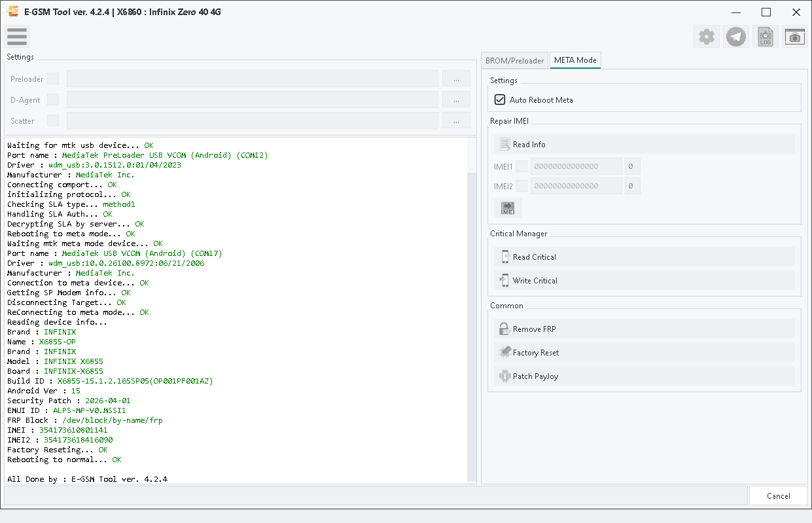Click the 'Model : INFINIX X6855' line
812x523 pixels.
click(55, 361)
